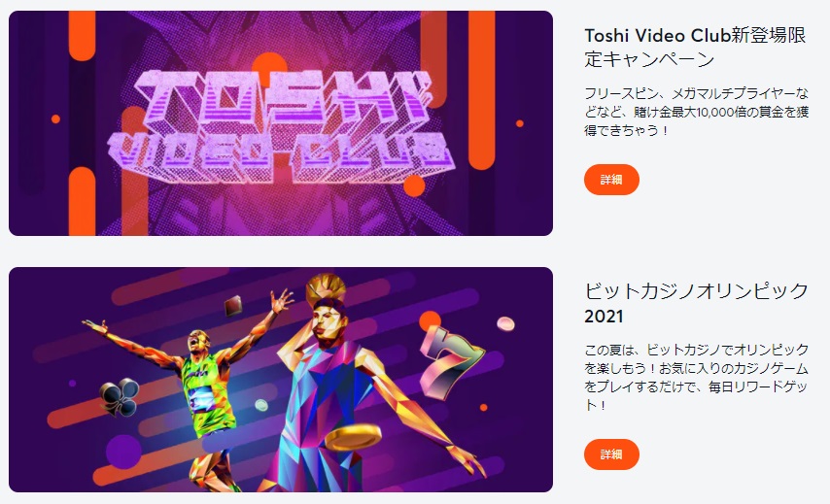Image resolution: width=830 pixels, height=504 pixels.
Task: Click the Toshi Video Club新登場限定キャンペーン heading
Action: tap(695, 47)
